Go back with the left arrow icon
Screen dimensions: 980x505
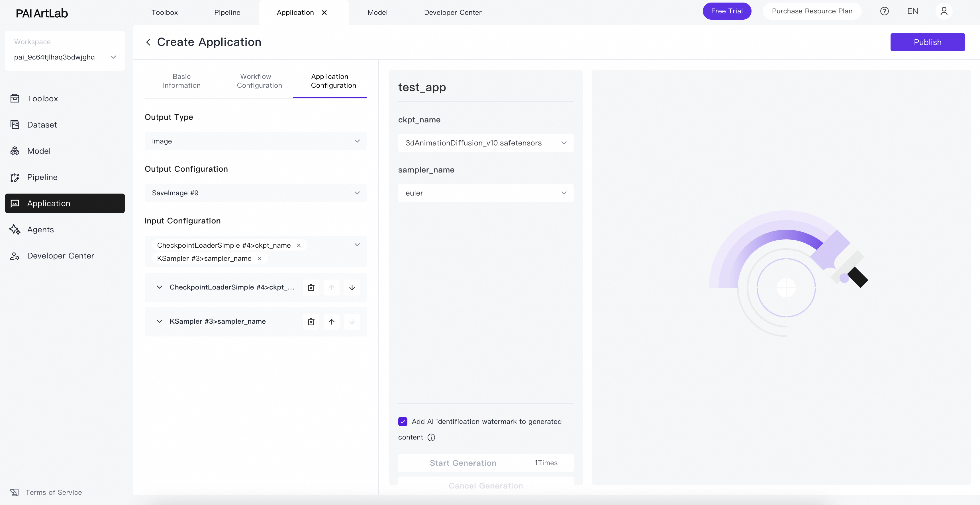click(148, 42)
